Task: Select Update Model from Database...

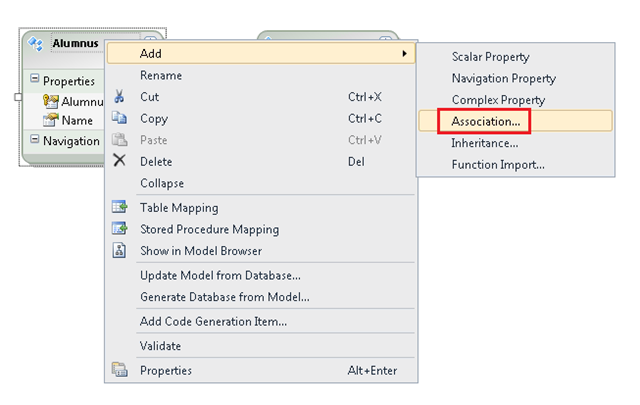Action: (x=220, y=276)
